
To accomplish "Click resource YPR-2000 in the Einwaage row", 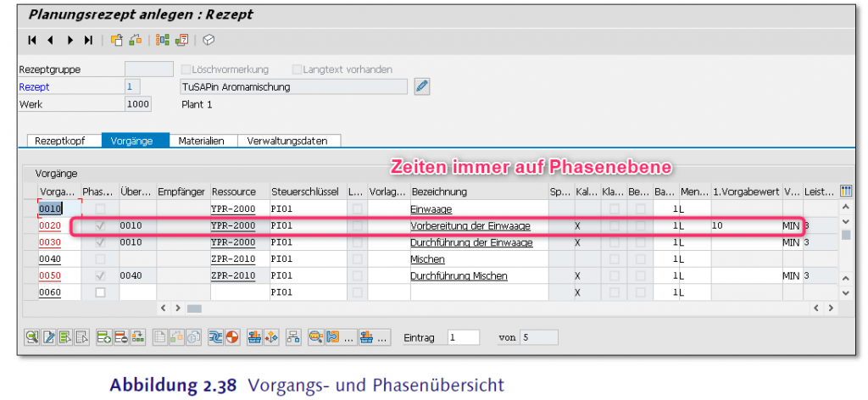I will [x=233, y=208].
